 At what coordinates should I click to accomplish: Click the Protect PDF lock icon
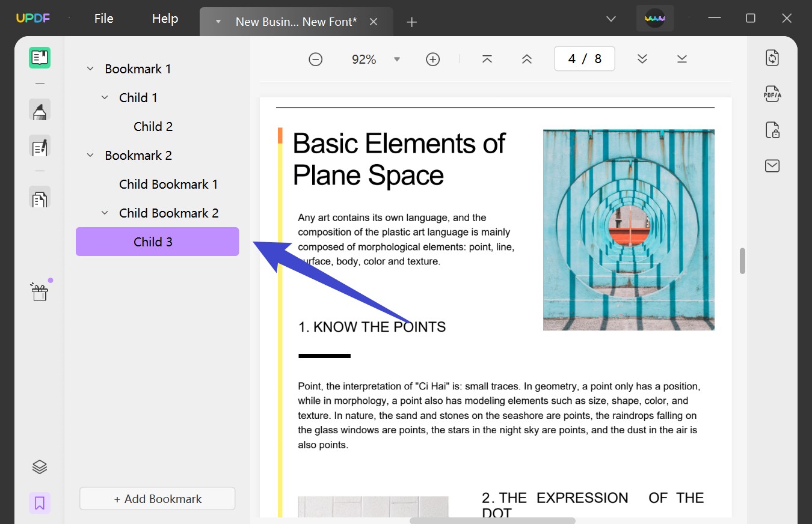(x=772, y=130)
